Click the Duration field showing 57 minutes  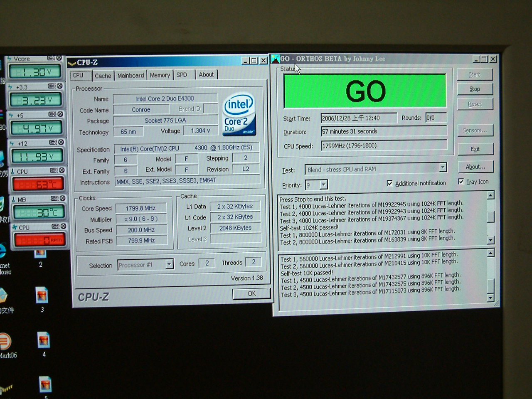pos(384,131)
